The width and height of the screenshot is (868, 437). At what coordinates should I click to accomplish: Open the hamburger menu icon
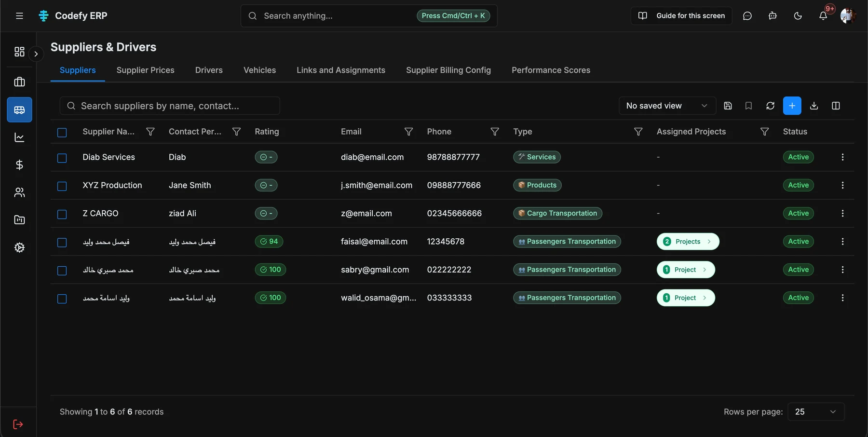(19, 16)
